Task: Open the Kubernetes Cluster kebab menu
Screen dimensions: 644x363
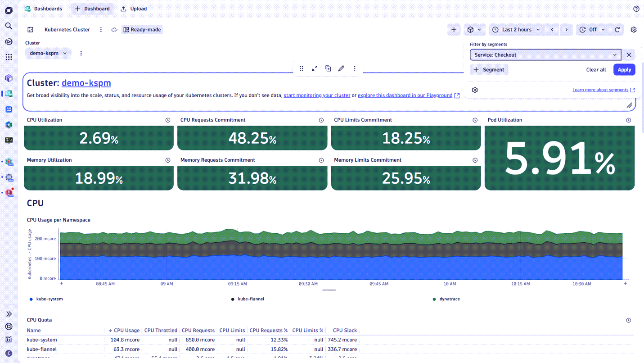Action: coord(101,29)
